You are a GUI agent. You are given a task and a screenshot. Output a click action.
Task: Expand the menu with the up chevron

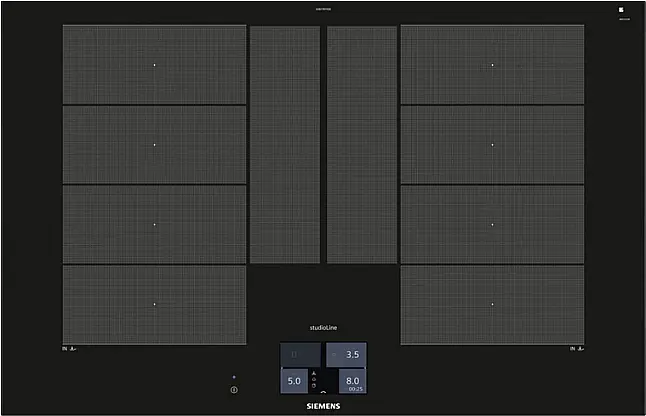click(323, 392)
